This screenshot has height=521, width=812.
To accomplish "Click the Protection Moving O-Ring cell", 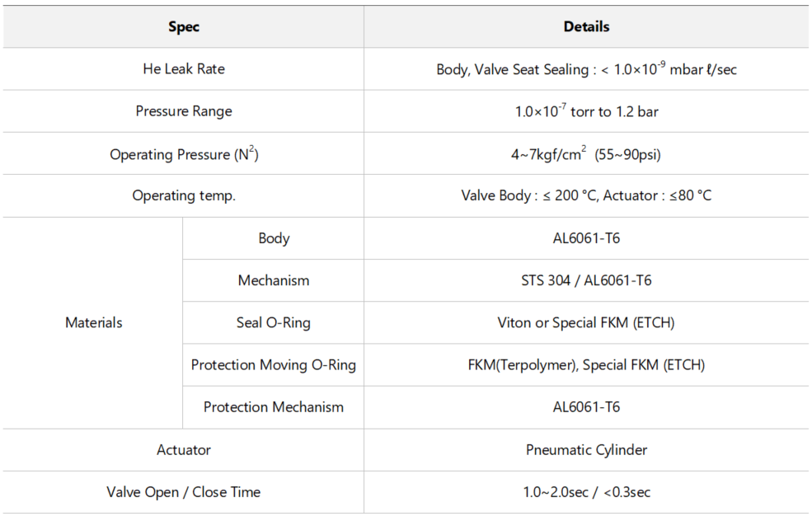I will [274, 364].
